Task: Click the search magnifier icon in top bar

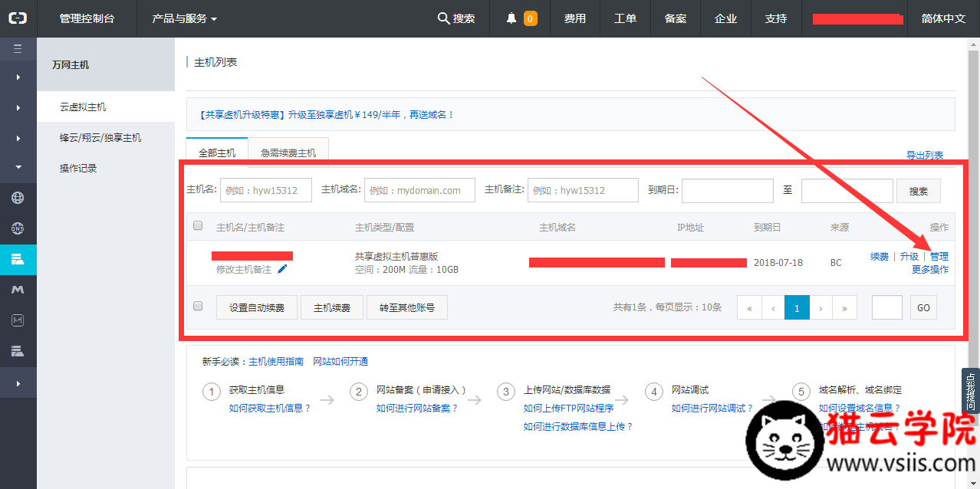Action: (x=443, y=18)
